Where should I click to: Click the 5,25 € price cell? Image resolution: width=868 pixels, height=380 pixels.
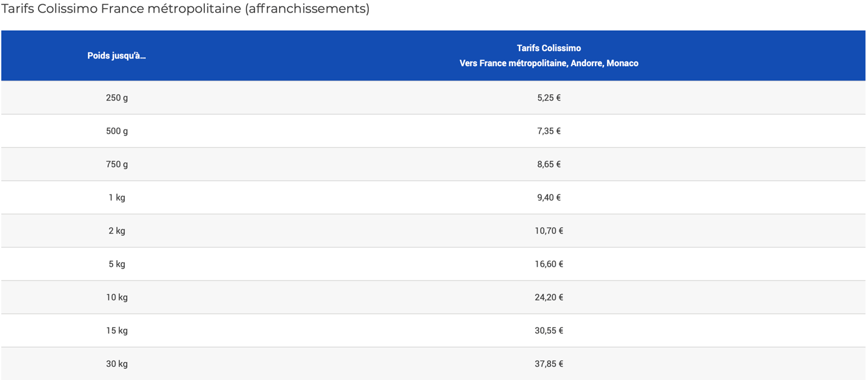(549, 98)
